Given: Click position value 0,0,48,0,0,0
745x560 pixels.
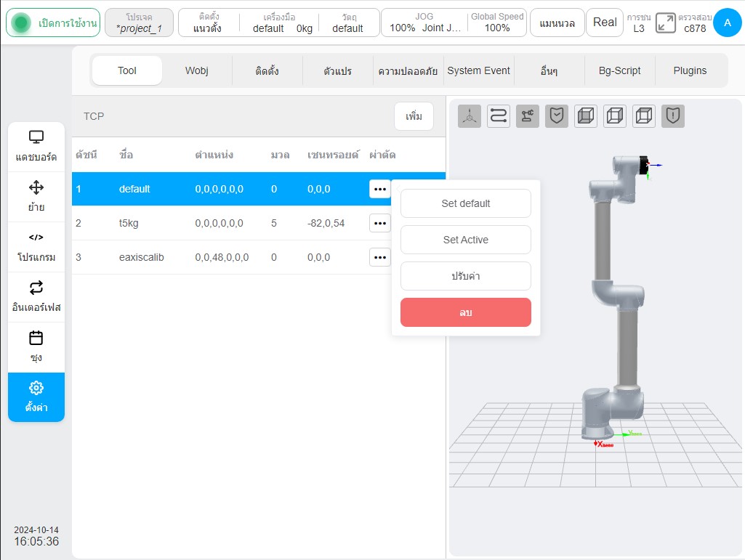Looking at the screenshot, I should pyautogui.click(x=222, y=257).
